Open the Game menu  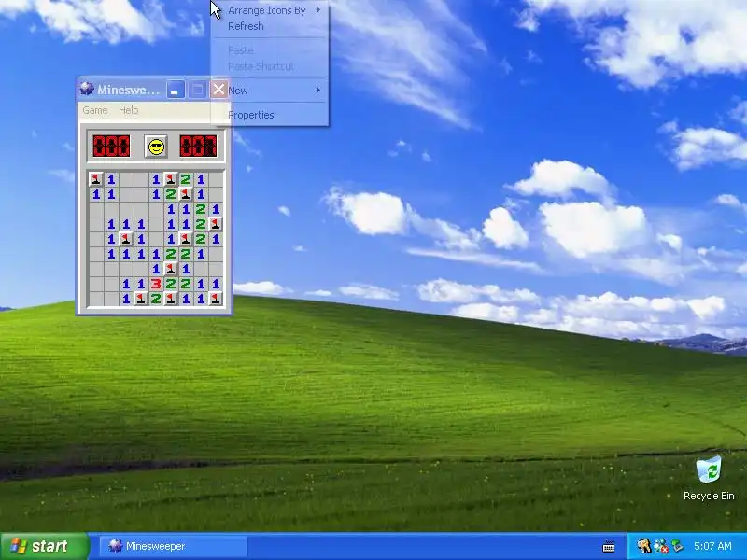[x=95, y=110]
